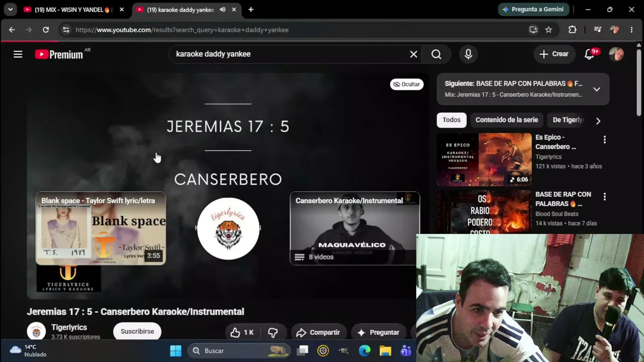Screen dimensions: 644x362
Task: Open Canserbero Karaoke/Instrumental playlist card
Action: click(x=355, y=228)
